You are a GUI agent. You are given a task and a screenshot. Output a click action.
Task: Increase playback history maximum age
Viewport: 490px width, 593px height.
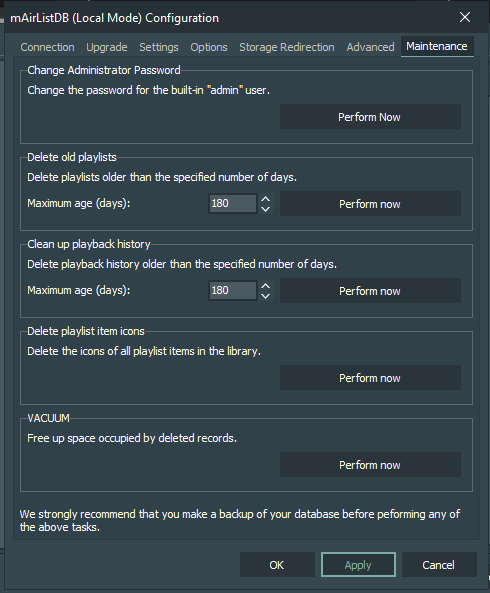coord(266,286)
